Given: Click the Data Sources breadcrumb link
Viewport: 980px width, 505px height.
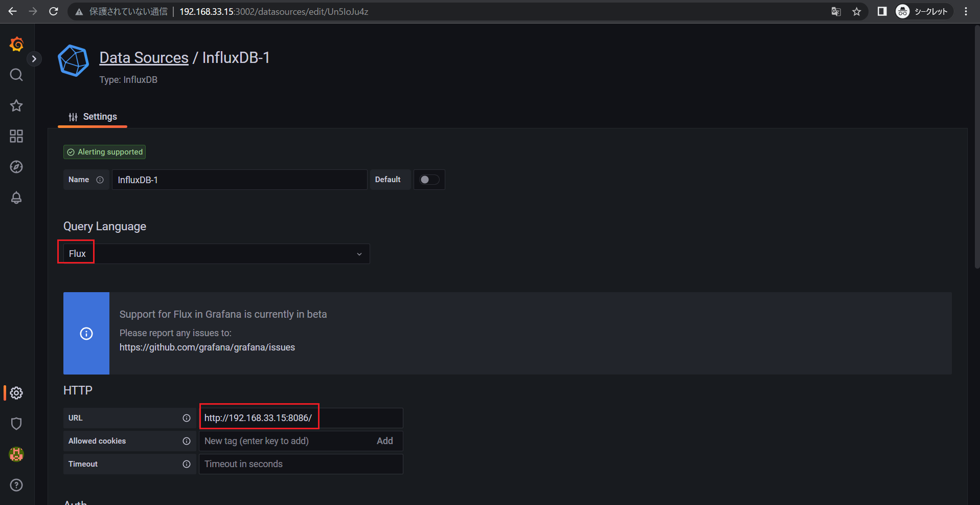Looking at the screenshot, I should pyautogui.click(x=144, y=58).
